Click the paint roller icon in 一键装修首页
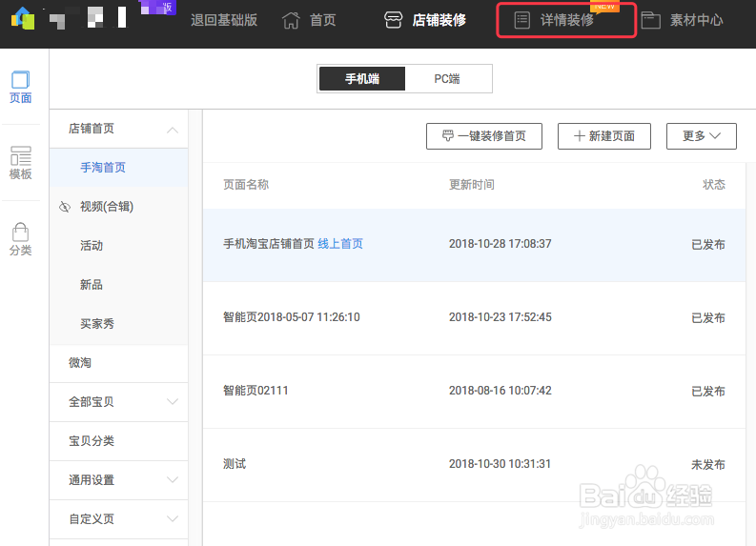 (448, 136)
